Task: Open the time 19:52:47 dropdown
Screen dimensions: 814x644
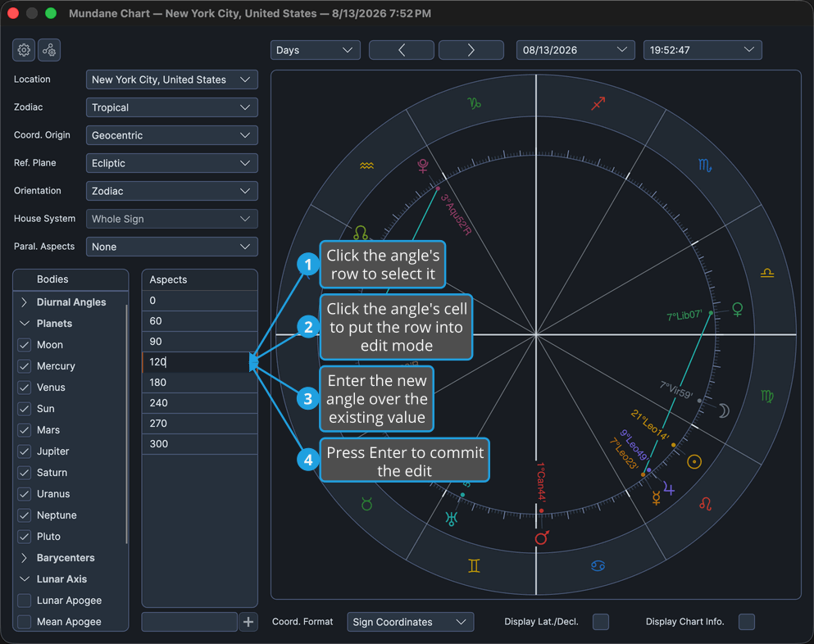Action: point(703,50)
